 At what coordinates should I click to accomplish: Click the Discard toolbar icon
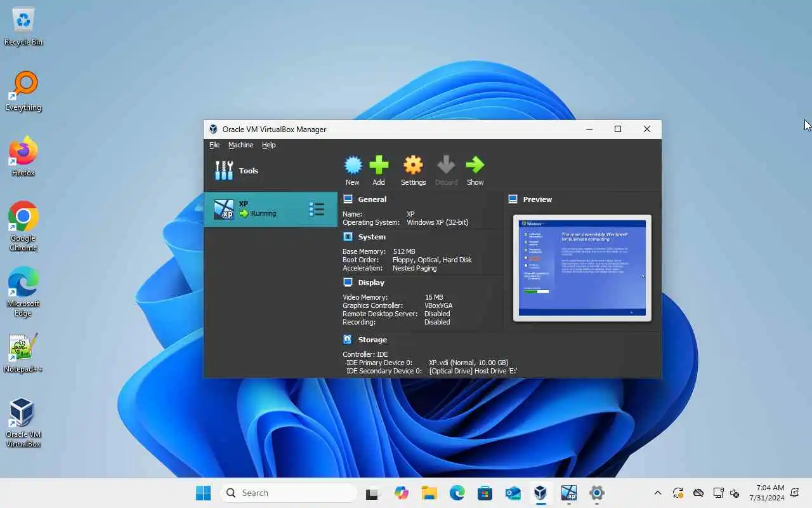(446, 166)
